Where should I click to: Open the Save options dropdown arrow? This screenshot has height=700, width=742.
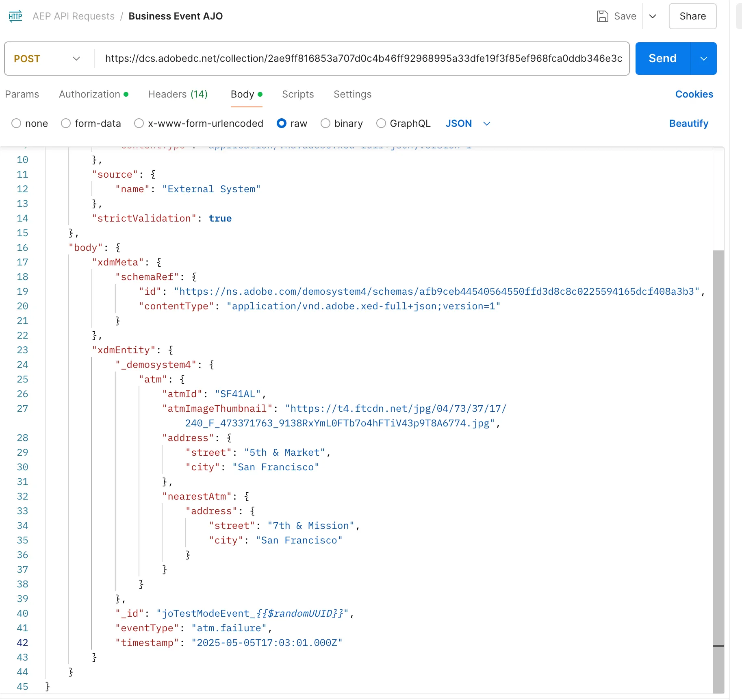click(653, 16)
